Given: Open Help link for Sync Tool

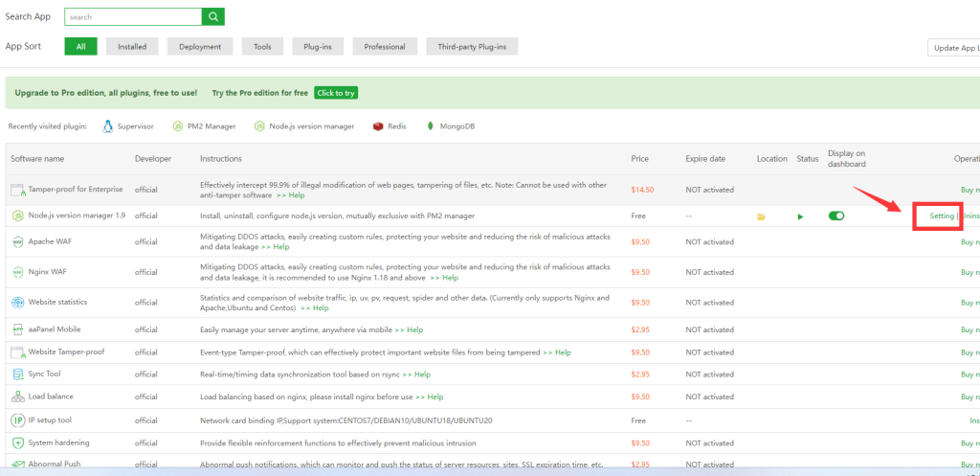Looking at the screenshot, I should pyautogui.click(x=416, y=374).
